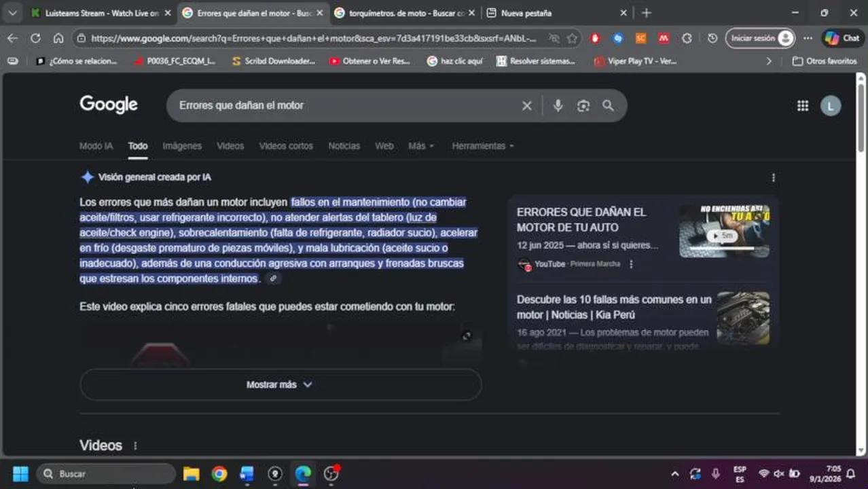Play the YouTube video thumbnail labeled 5m

tap(724, 231)
